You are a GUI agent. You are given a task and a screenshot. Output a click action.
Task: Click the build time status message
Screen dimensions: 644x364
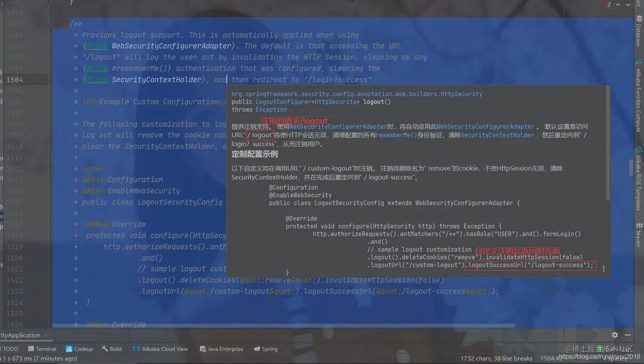coord(39,358)
